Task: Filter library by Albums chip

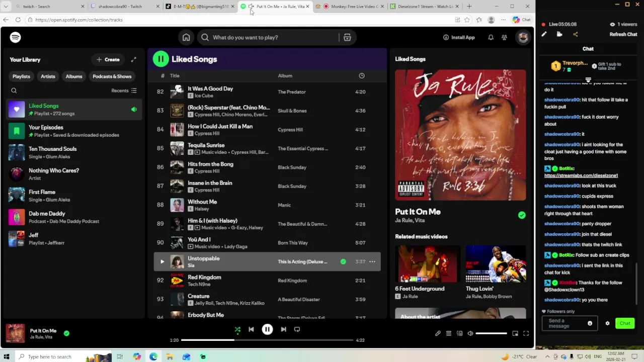Action: (x=74, y=76)
